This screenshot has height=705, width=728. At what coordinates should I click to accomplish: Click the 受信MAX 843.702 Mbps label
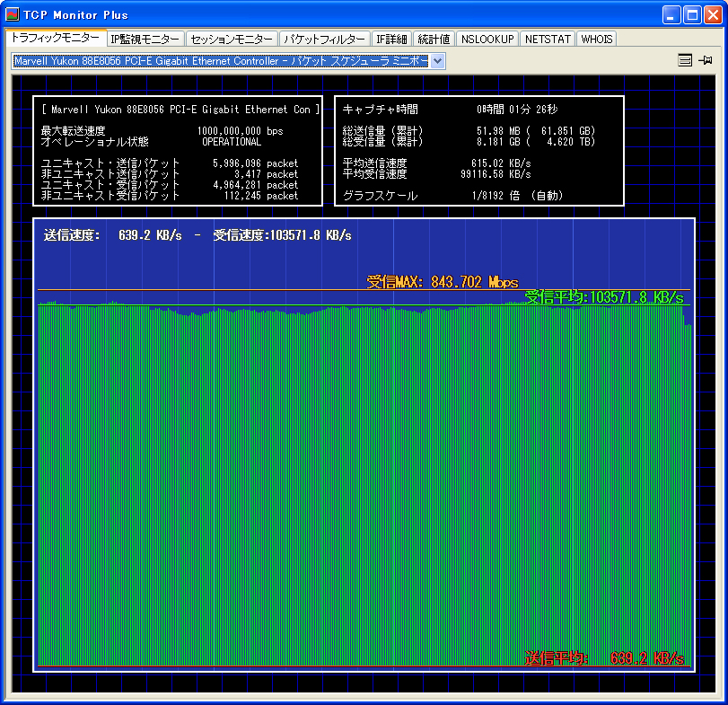point(443,282)
